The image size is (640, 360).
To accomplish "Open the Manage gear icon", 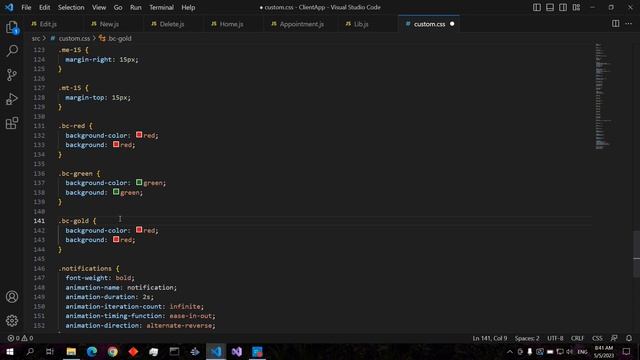I will (x=12, y=321).
